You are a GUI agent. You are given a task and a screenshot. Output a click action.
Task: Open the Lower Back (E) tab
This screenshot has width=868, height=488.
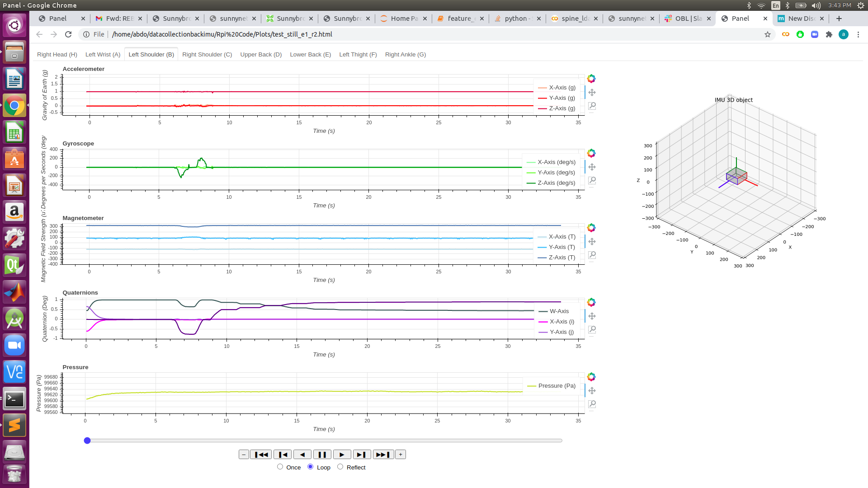[x=310, y=55]
